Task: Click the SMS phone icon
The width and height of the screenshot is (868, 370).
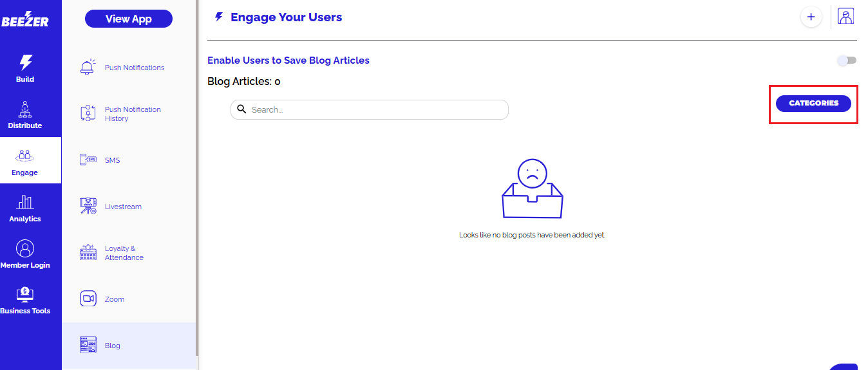Action: (88, 160)
